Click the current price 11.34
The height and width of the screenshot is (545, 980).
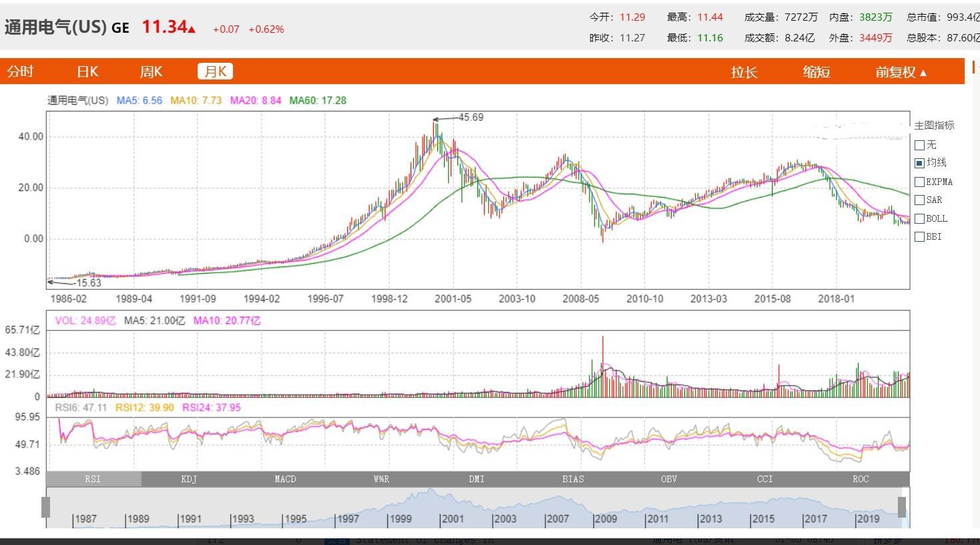[x=164, y=27]
